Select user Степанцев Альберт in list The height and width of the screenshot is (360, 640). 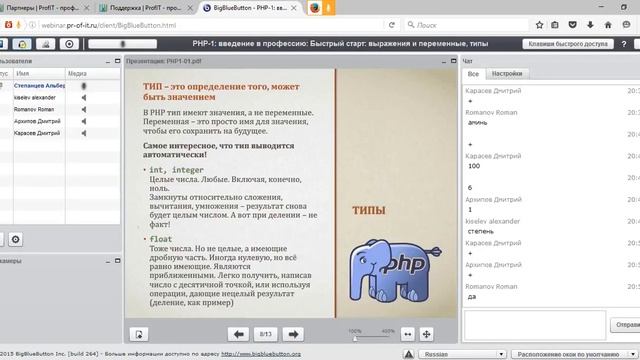[39, 86]
